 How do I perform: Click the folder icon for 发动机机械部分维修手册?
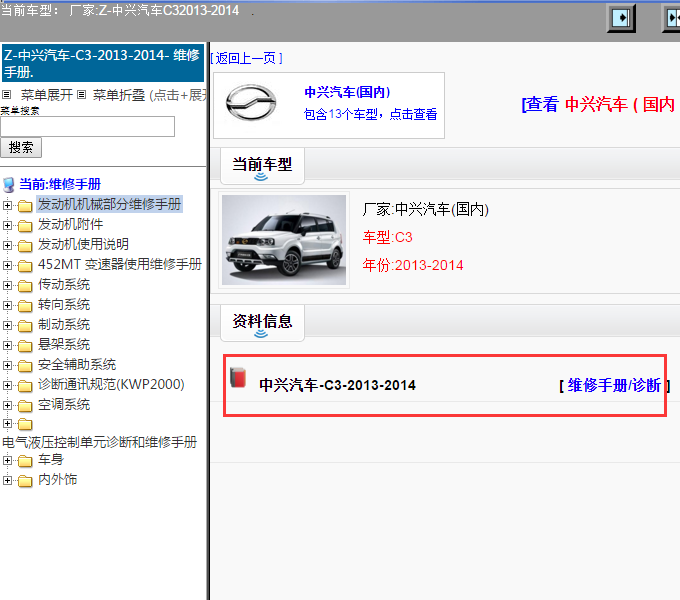[25, 205]
